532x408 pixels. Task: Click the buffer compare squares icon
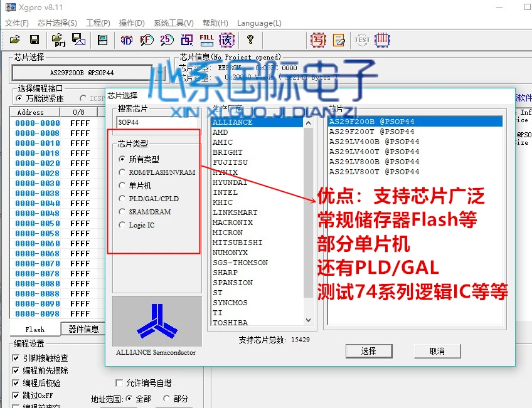coord(186,40)
